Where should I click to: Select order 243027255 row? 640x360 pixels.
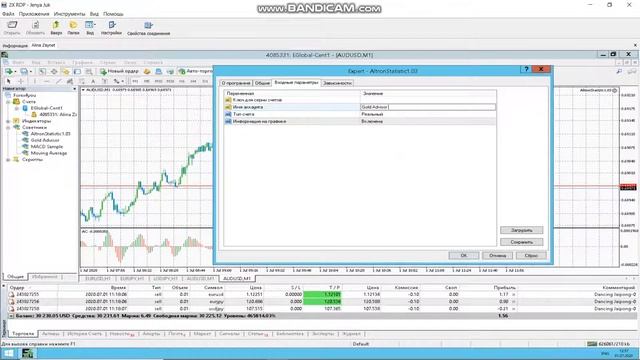coord(322,294)
